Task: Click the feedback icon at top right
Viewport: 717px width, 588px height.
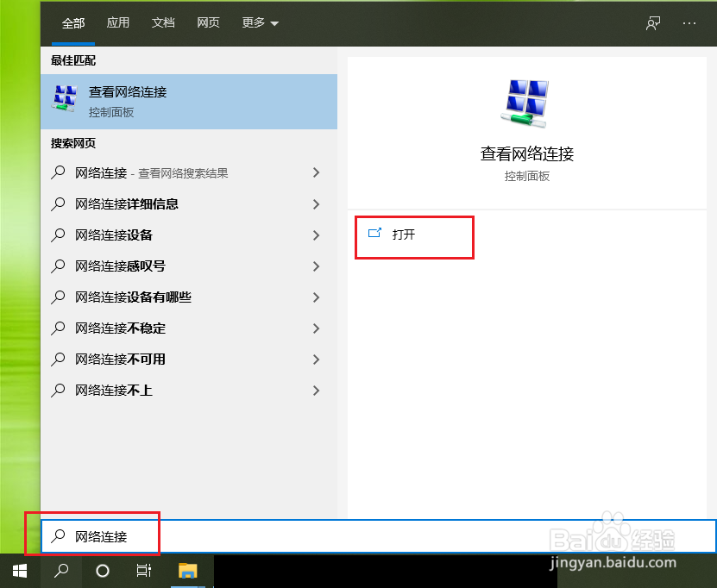Action: (x=653, y=23)
